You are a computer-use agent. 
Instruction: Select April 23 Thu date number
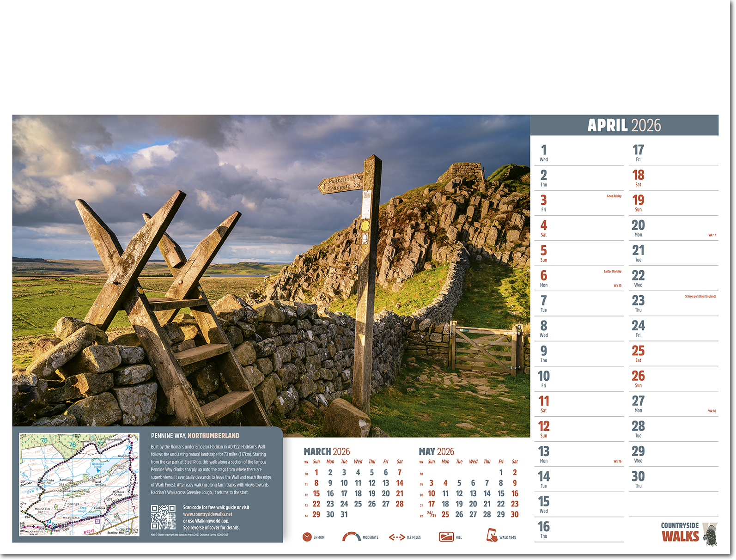[x=638, y=301]
